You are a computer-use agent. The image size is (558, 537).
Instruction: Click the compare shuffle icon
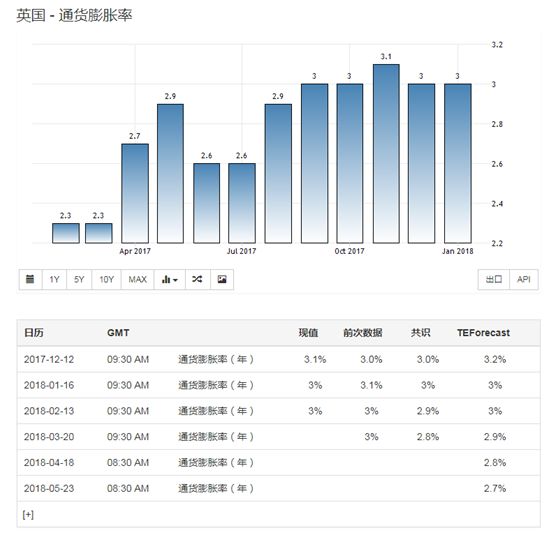tap(198, 280)
